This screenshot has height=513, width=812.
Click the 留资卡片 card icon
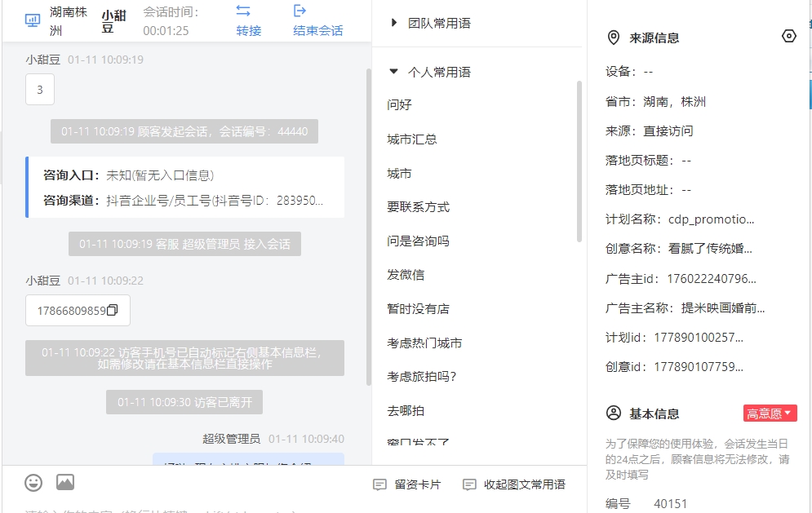(x=379, y=484)
